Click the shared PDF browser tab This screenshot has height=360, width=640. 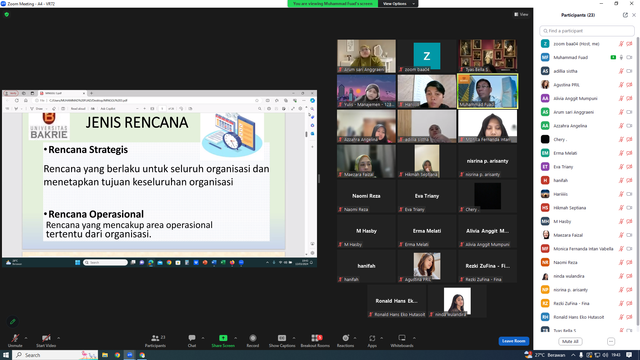[x=62, y=93]
